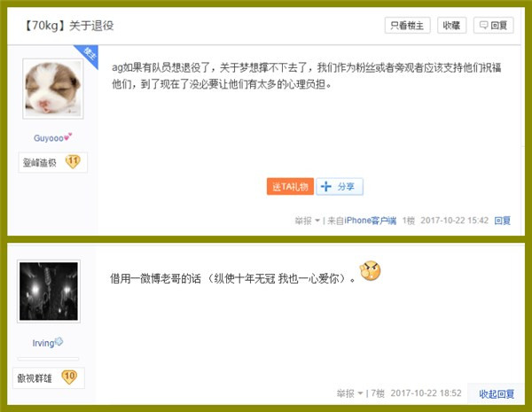Collapse replies with 收起回复
This screenshot has height=412, width=532.
click(497, 394)
